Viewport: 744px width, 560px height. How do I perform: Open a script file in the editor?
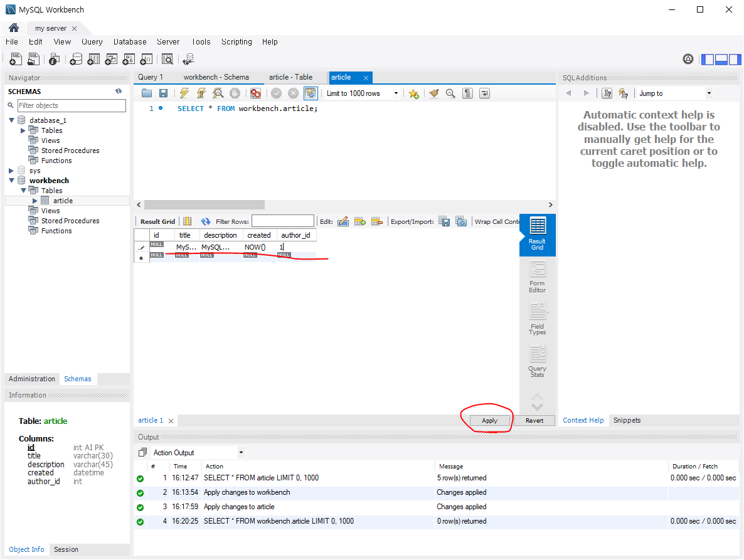147,93
